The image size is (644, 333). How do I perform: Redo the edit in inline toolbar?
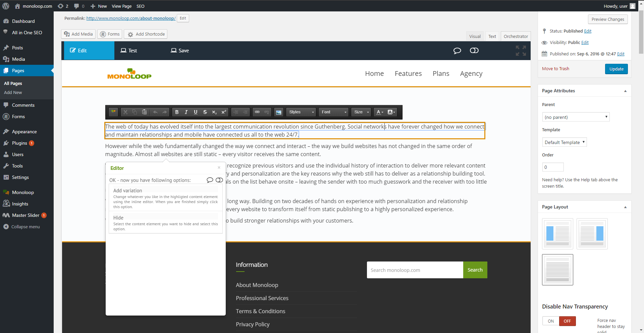165,112
